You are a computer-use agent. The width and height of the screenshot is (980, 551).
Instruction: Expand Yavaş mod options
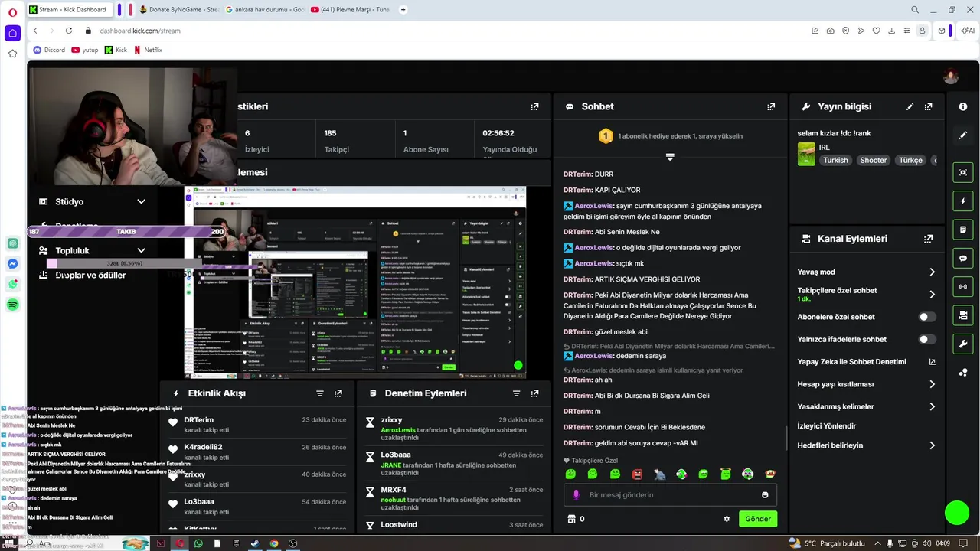pyautogui.click(x=932, y=272)
